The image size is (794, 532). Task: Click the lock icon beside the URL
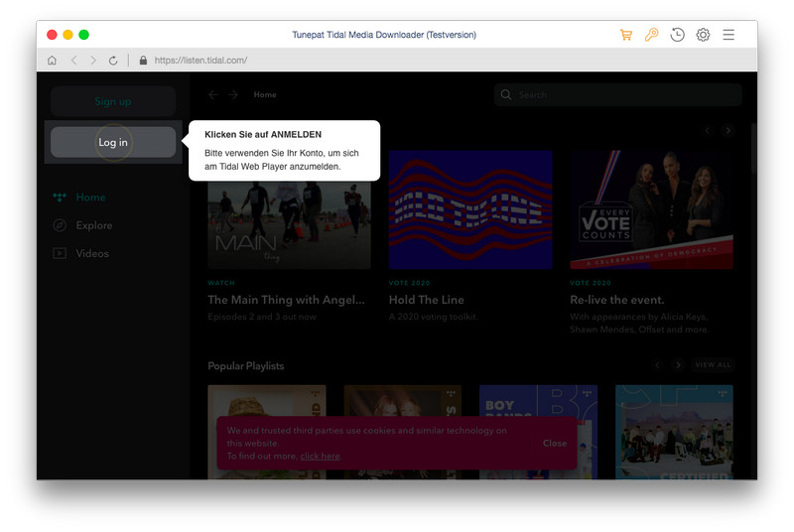pos(143,61)
